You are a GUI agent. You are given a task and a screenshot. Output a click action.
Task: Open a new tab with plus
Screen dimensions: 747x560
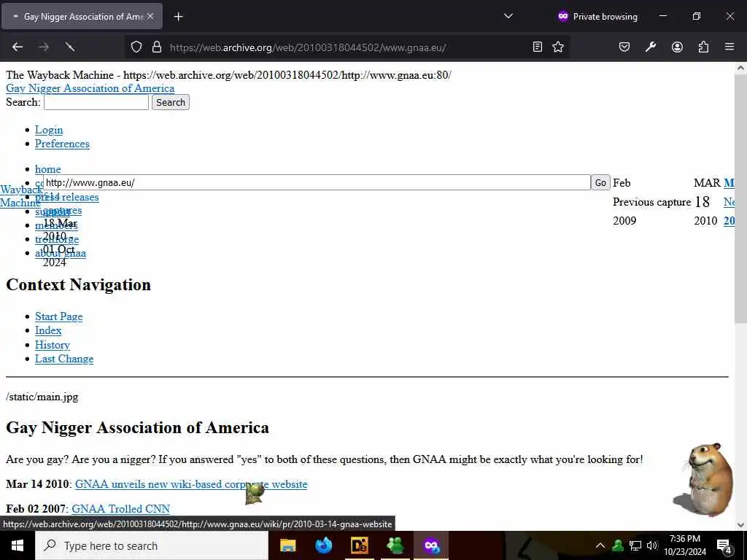coord(178,17)
